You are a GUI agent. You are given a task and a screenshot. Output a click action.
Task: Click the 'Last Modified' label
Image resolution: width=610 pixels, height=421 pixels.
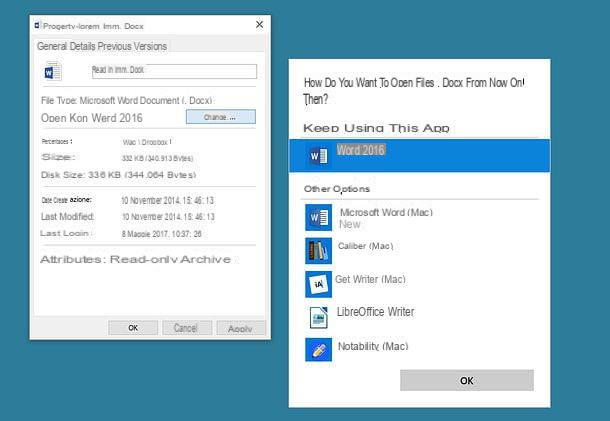click(68, 216)
